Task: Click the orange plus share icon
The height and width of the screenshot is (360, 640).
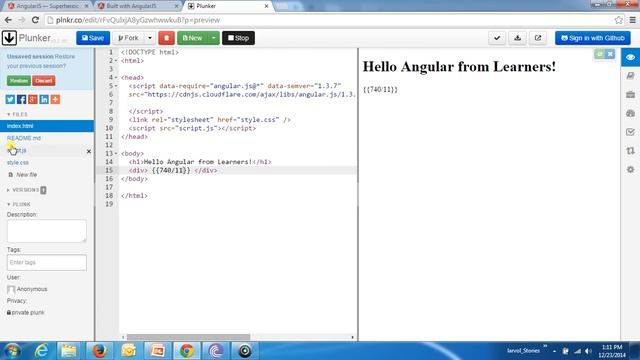Action: [x=55, y=99]
